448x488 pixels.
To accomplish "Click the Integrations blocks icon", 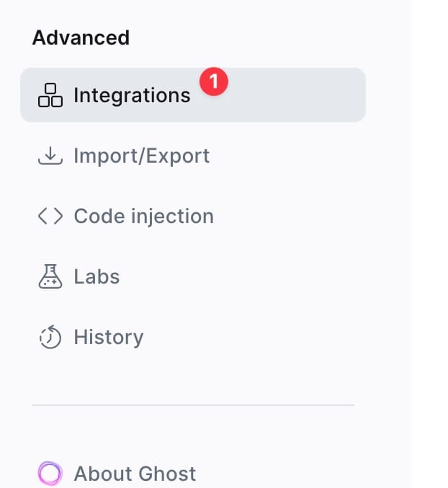I will [x=50, y=95].
